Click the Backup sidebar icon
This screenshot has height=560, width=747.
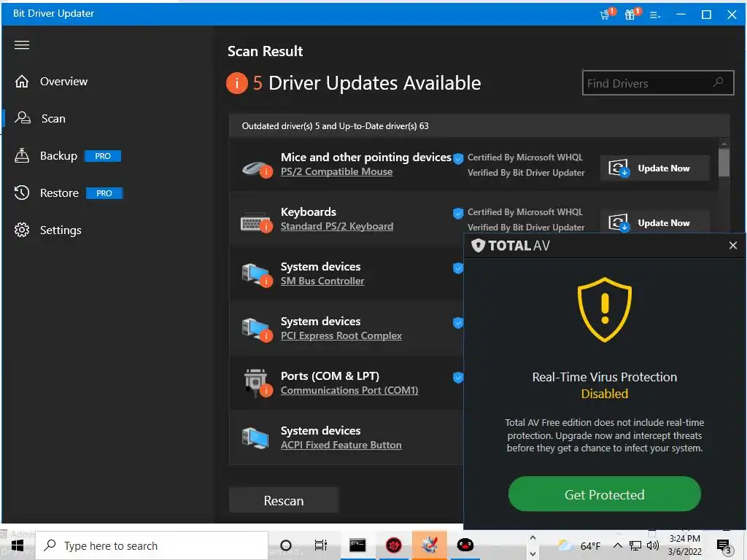[x=21, y=156]
